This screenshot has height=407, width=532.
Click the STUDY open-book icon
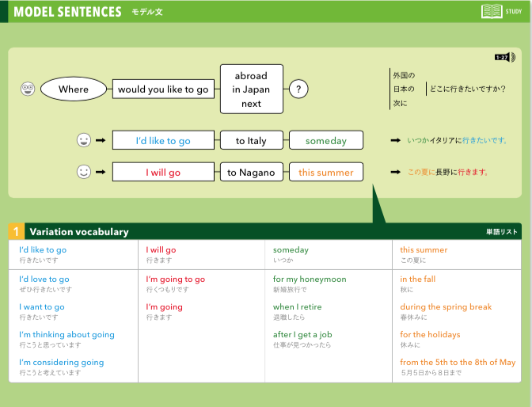click(x=492, y=11)
